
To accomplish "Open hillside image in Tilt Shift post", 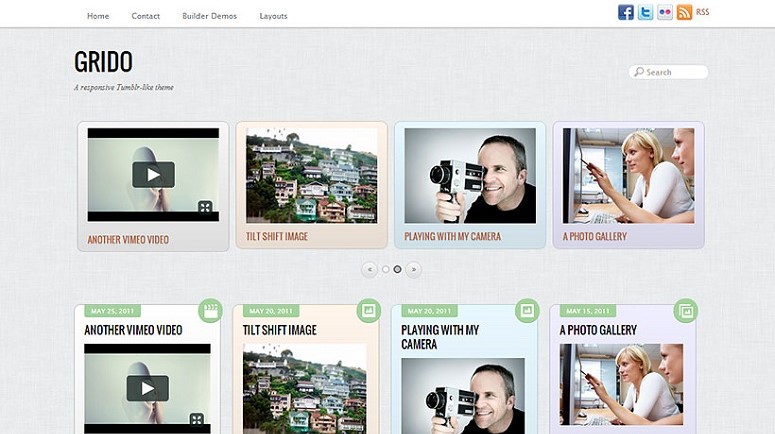I will (x=304, y=389).
